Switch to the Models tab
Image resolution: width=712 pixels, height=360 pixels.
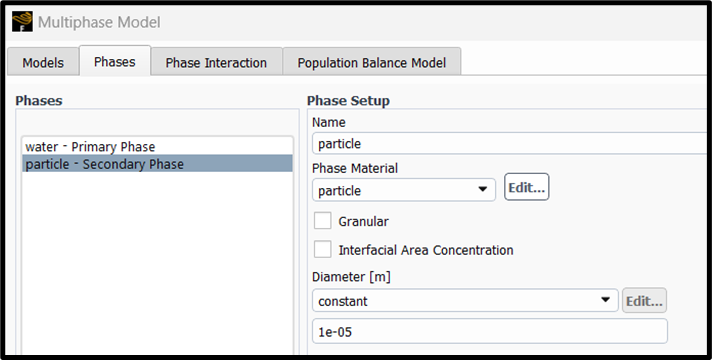pyautogui.click(x=43, y=63)
